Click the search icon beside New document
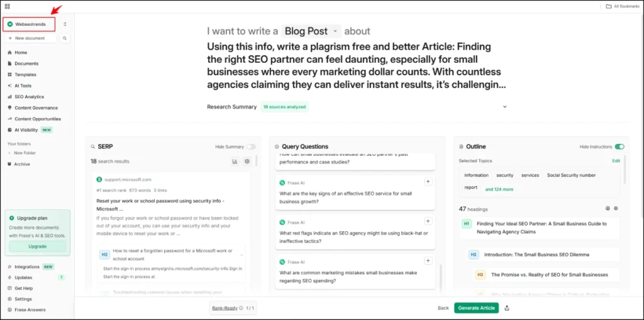This screenshot has height=320, width=644. 65,38
